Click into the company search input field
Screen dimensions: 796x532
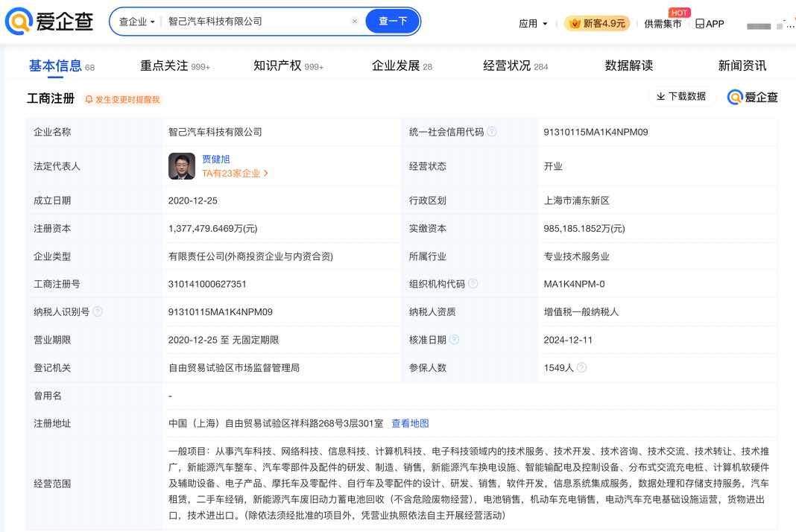point(253,22)
